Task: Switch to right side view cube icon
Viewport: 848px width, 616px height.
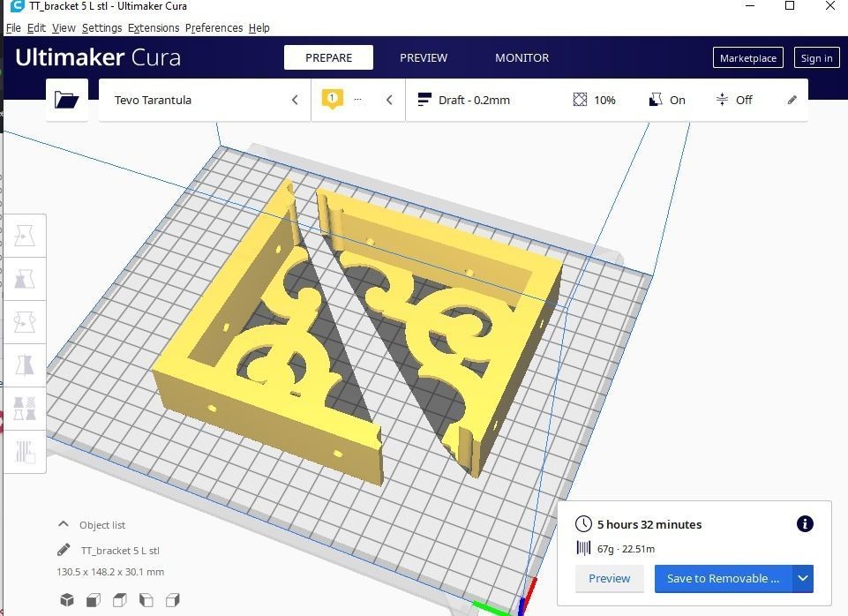Action: click(173, 600)
